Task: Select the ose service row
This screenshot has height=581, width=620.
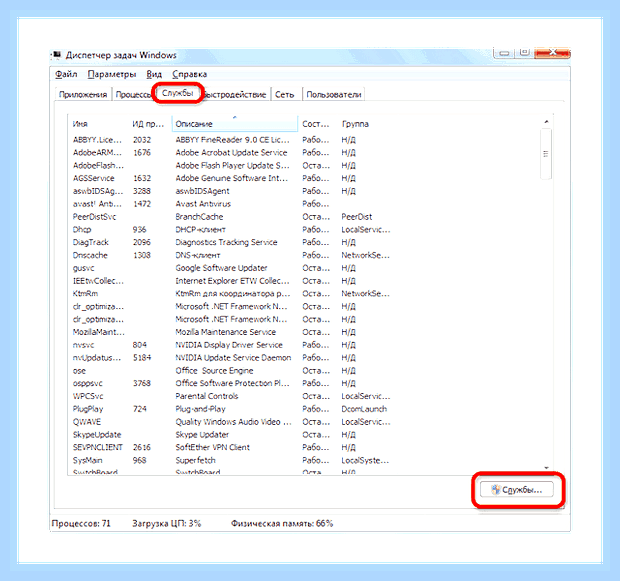Action: click(233, 371)
